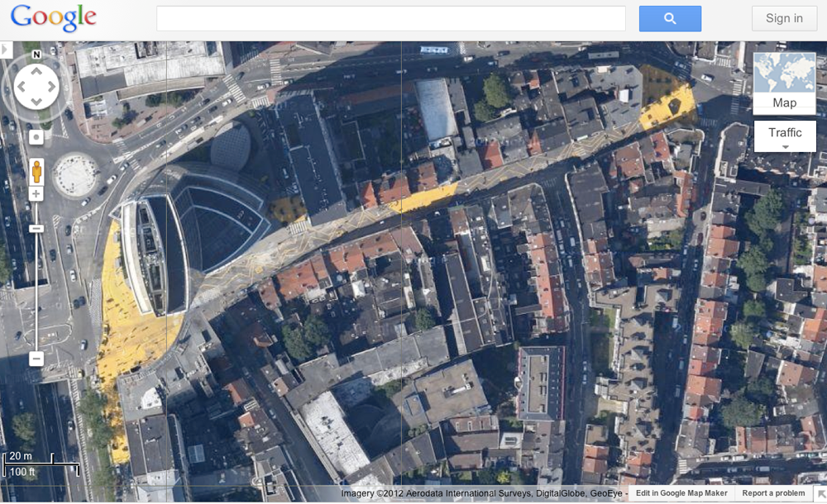Click the Report a problem link
This screenshot has width=827, height=504.
(773, 493)
